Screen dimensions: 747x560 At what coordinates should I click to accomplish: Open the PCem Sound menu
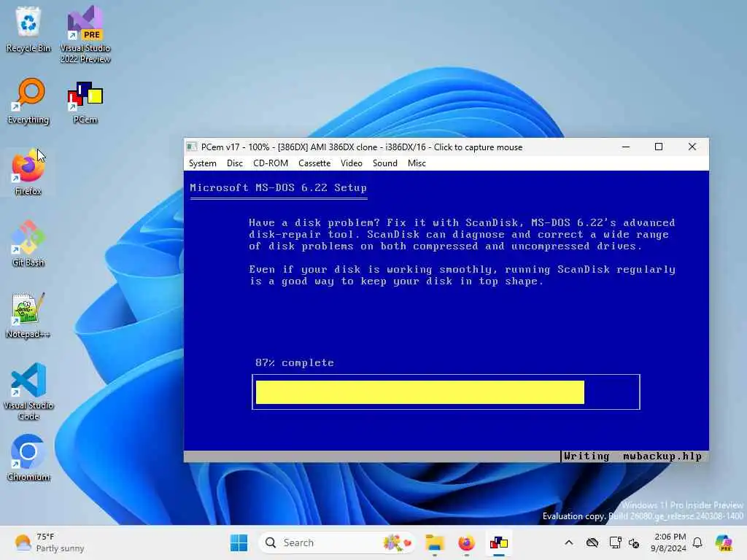[385, 163]
